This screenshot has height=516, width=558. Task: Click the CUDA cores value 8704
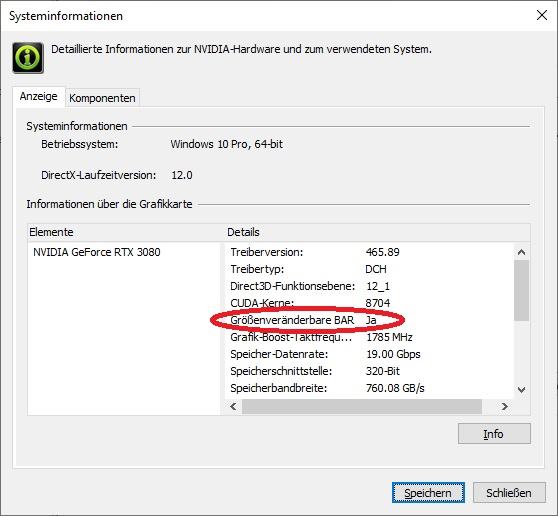(378, 303)
